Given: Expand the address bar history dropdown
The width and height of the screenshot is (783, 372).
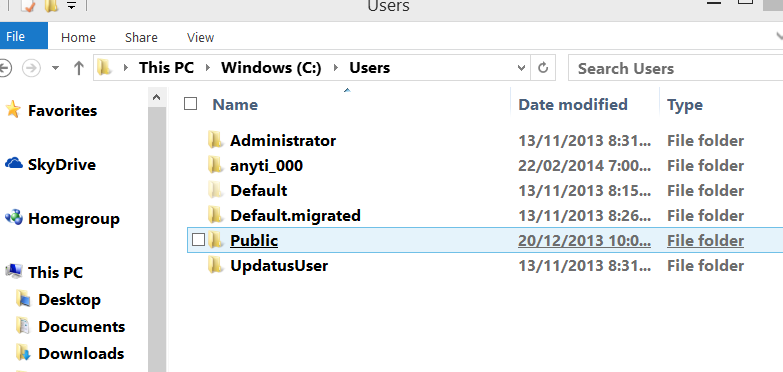Looking at the screenshot, I should (x=521, y=68).
